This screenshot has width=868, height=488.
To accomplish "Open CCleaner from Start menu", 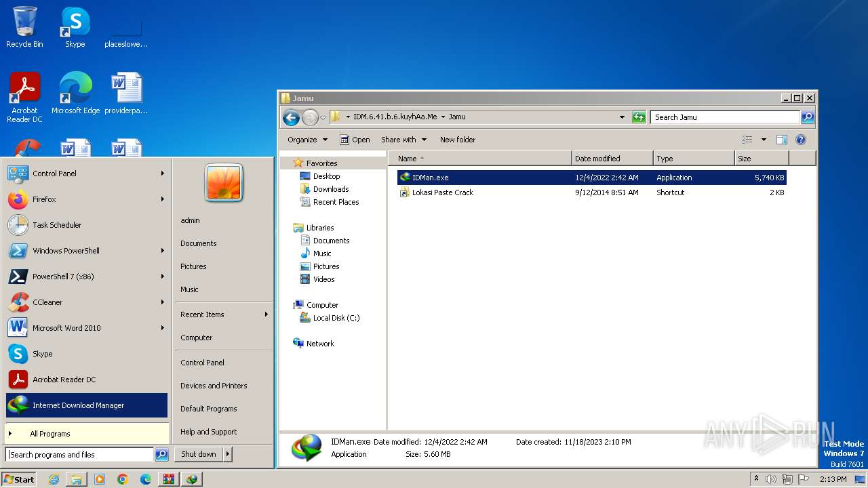I will point(86,302).
